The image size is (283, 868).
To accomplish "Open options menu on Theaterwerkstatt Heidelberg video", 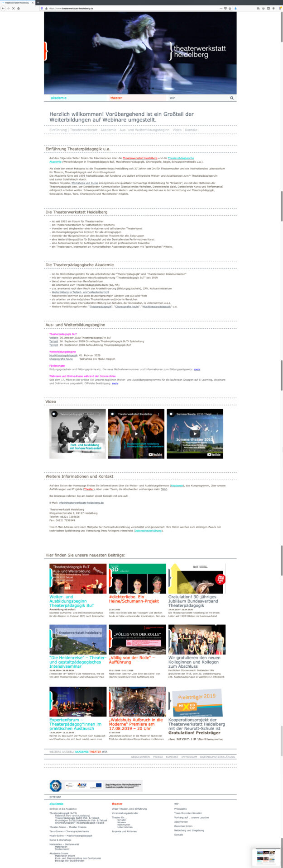I will point(158,414).
